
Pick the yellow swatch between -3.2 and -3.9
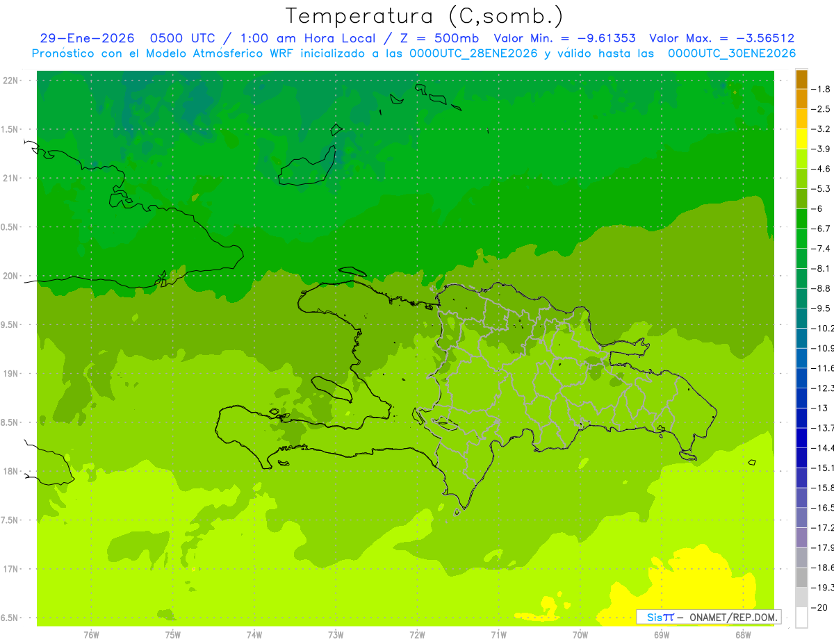point(801,139)
